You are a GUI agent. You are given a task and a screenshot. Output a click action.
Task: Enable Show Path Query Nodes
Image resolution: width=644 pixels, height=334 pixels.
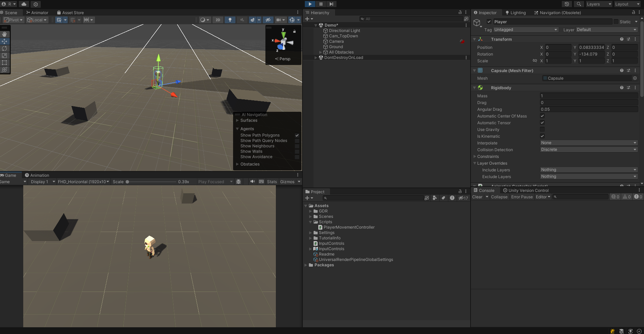(x=297, y=141)
